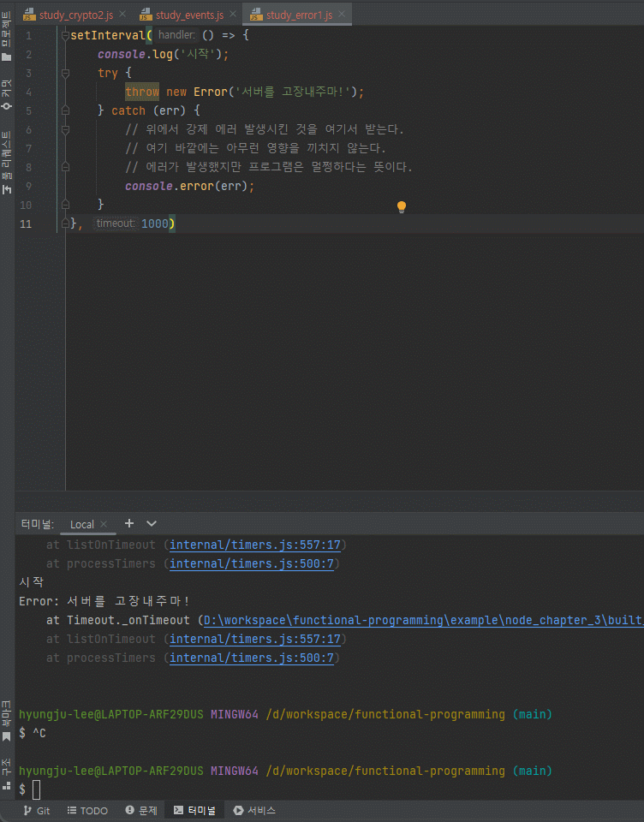Open the D:\workspace stack trace file link
Image resolution: width=644 pixels, height=822 pixels.
(x=420, y=620)
